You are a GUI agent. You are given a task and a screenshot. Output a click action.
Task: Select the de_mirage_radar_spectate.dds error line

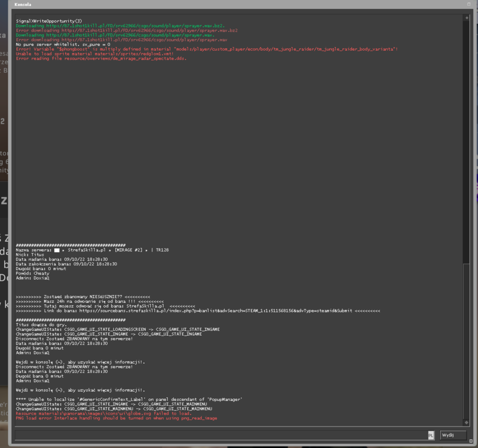click(101, 59)
